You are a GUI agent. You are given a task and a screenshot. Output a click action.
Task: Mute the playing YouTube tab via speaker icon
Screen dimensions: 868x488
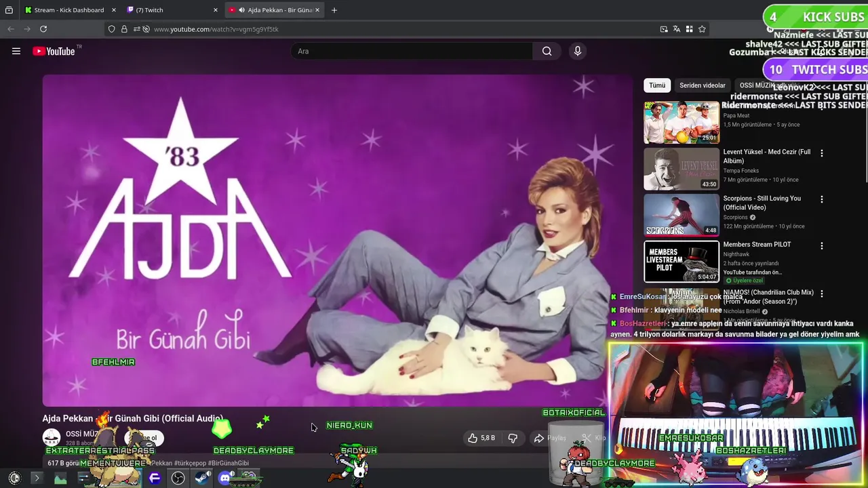coord(242,10)
